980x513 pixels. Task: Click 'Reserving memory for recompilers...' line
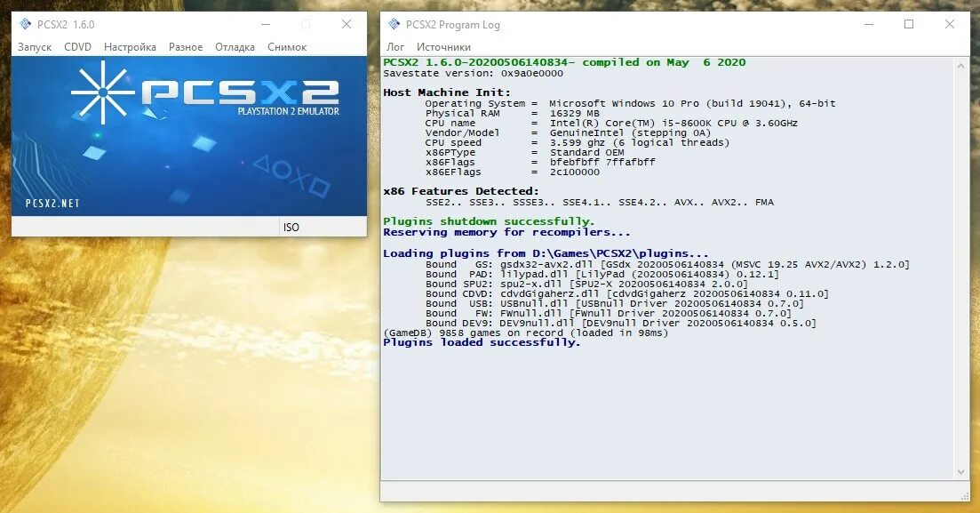[x=506, y=233]
